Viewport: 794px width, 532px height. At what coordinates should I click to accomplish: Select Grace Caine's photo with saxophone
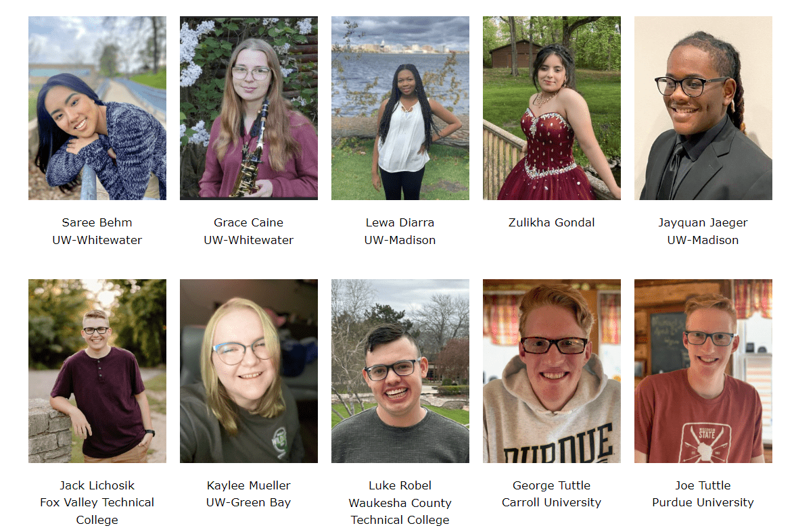click(x=249, y=107)
